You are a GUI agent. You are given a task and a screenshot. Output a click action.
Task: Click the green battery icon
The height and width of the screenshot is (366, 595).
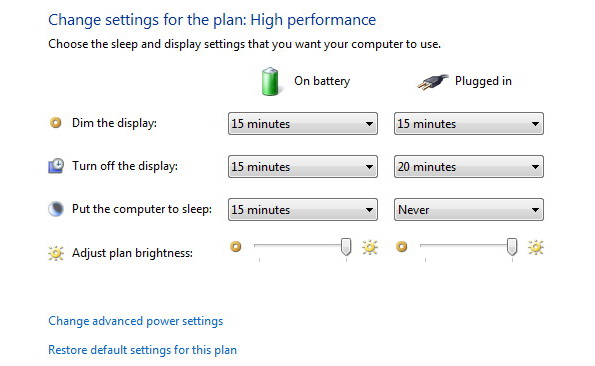(x=270, y=81)
